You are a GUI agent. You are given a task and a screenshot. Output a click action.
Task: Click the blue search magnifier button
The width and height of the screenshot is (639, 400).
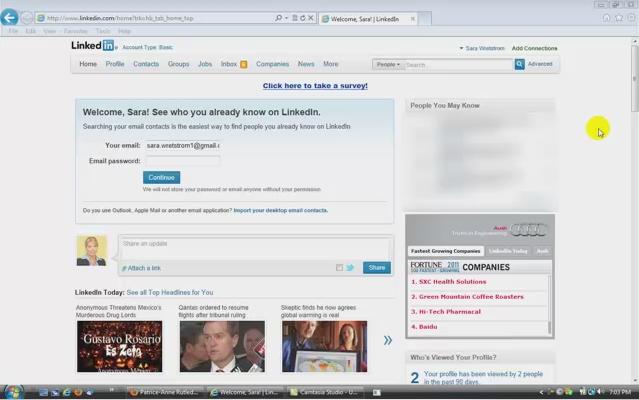click(519, 64)
